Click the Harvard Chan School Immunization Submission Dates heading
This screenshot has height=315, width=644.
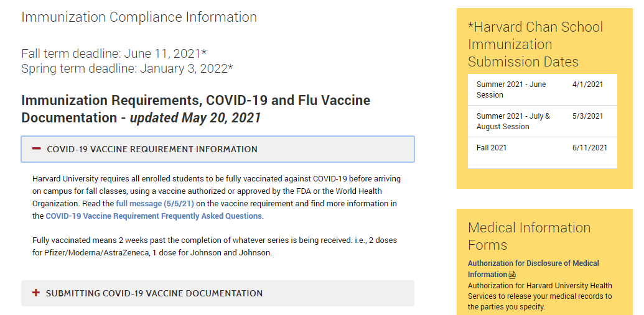tap(535, 44)
